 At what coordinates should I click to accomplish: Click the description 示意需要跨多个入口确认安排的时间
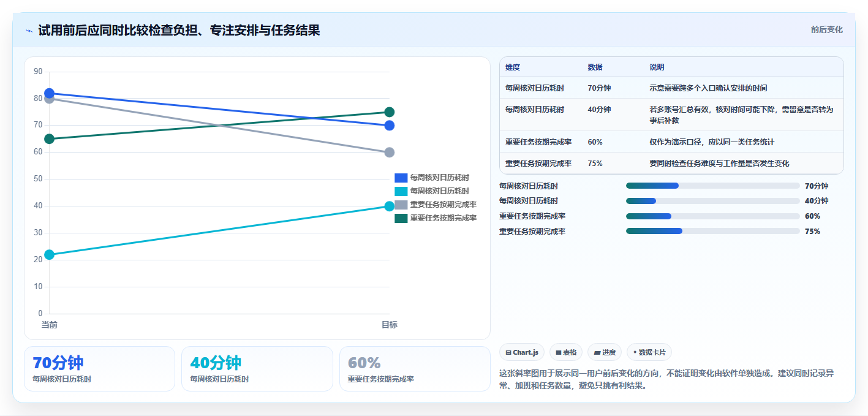(x=708, y=88)
